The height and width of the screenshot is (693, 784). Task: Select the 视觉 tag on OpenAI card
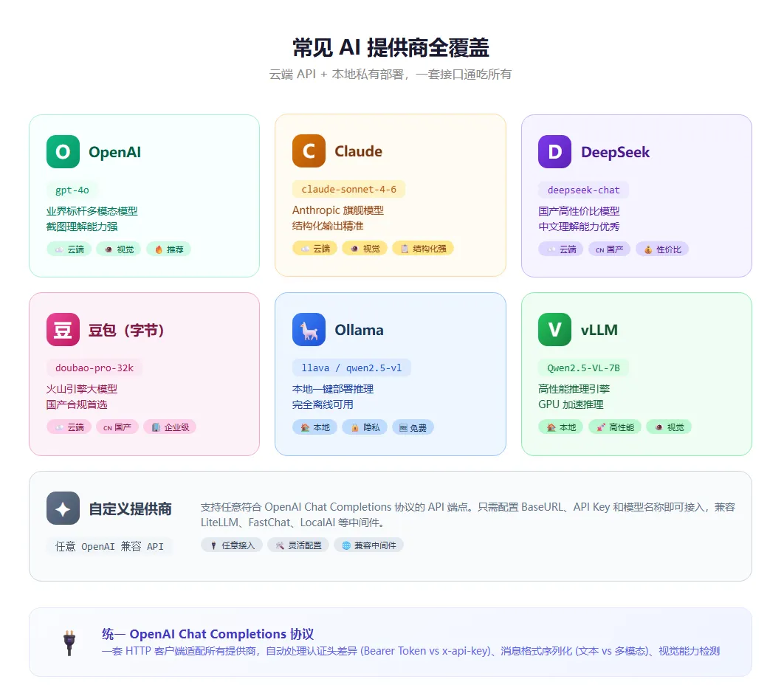[x=119, y=249]
